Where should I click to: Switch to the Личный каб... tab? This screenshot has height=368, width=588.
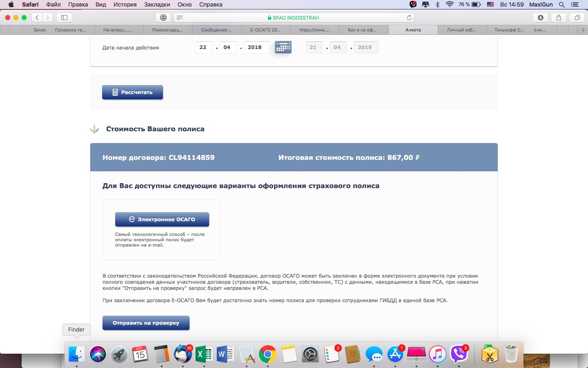coord(461,30)
